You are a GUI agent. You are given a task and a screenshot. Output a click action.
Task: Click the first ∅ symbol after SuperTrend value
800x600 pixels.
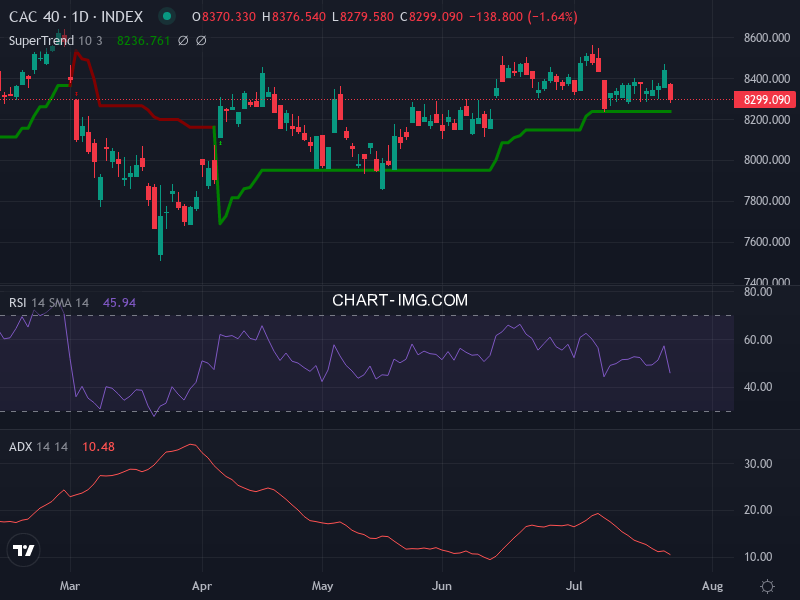183,40
